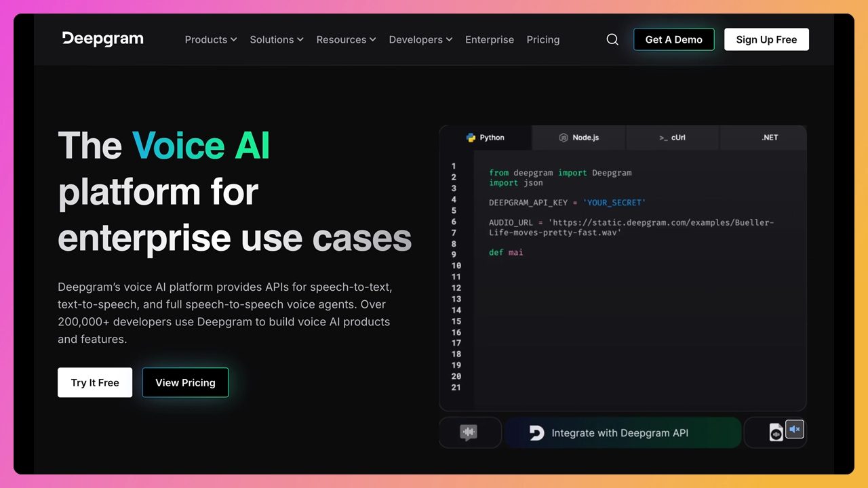This screenshot has width=868, height=488.
Task: Click the Deepgram D icon in the Integrate button
Action: tap(536, 433)
